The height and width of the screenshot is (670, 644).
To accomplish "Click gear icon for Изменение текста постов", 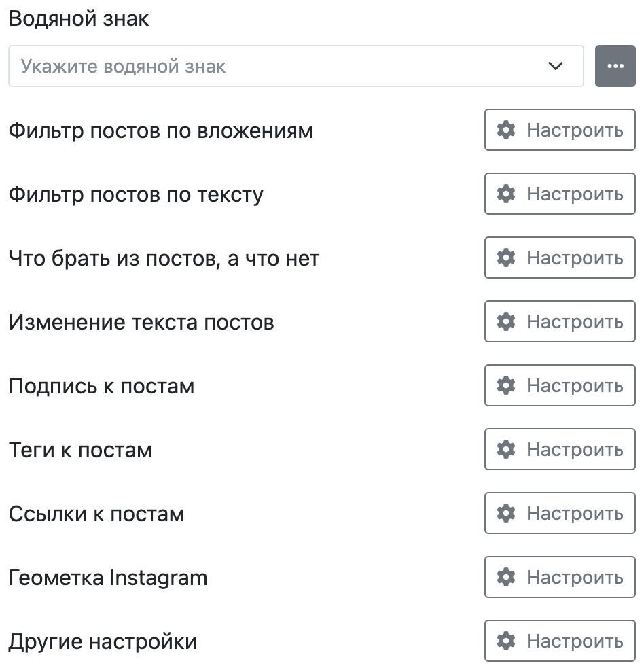I will [x=506, y=321].
